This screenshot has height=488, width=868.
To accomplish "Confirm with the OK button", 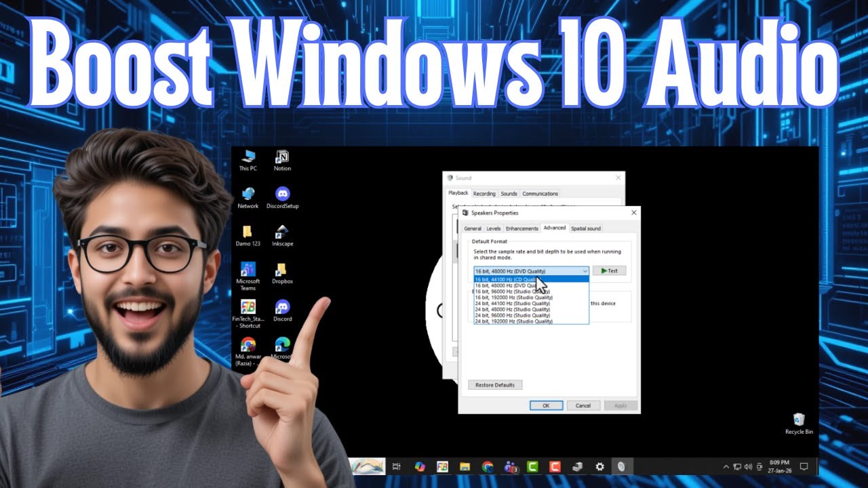I will click(546, 405).
